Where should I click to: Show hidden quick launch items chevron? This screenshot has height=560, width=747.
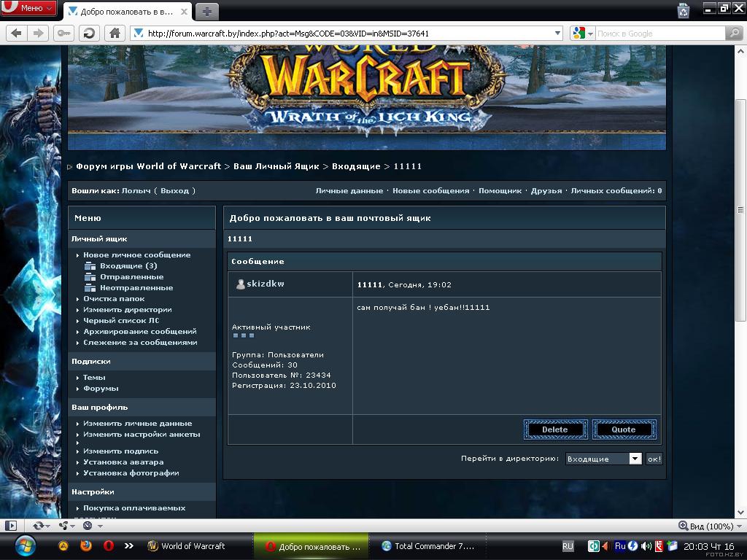[128, 545]
